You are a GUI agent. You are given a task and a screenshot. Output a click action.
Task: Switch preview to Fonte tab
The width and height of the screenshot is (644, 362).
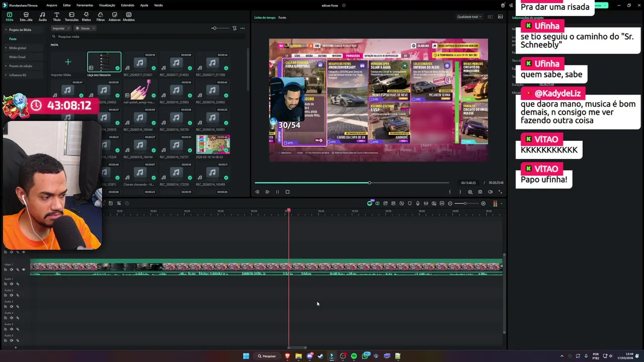pyautogui.click(x=282, y=18)
